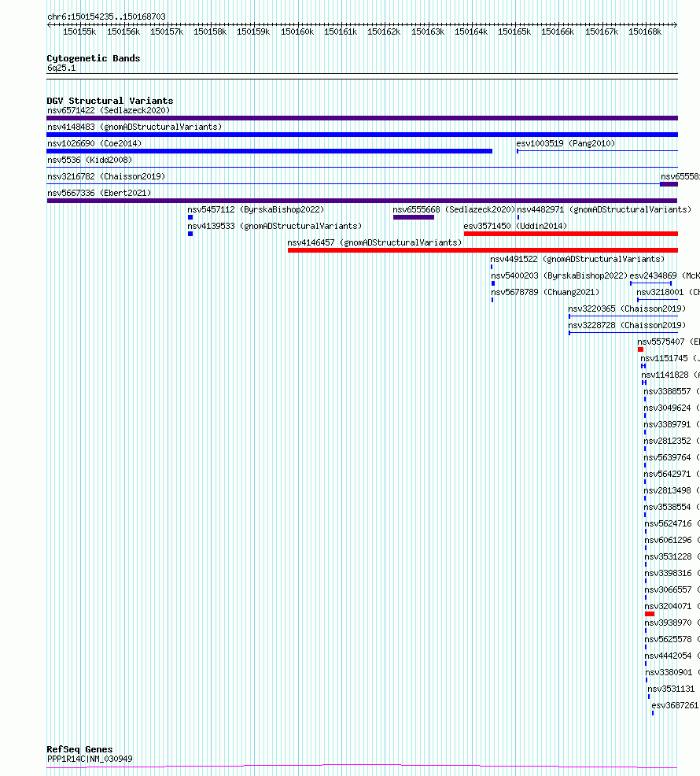Screen dimensions: 700x776
Task: Select the nsv5642971 variant label
Action: (672, 474)
